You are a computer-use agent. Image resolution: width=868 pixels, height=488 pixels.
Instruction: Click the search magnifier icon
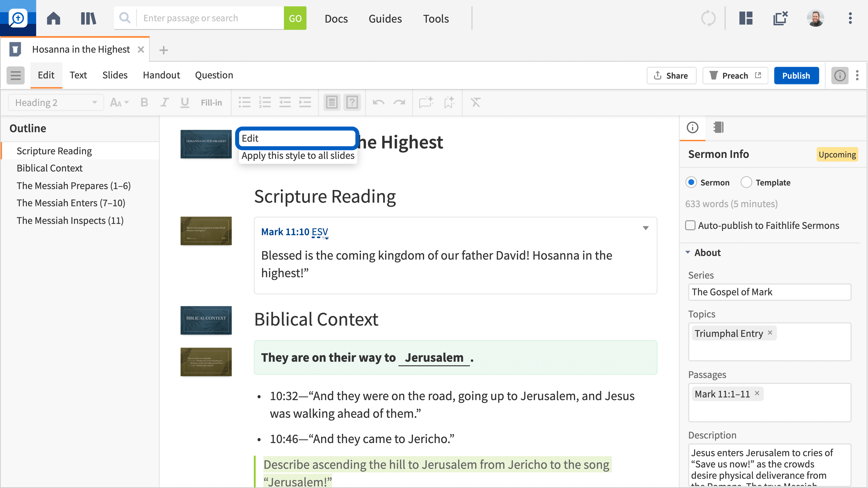click(x=125, y=18)
